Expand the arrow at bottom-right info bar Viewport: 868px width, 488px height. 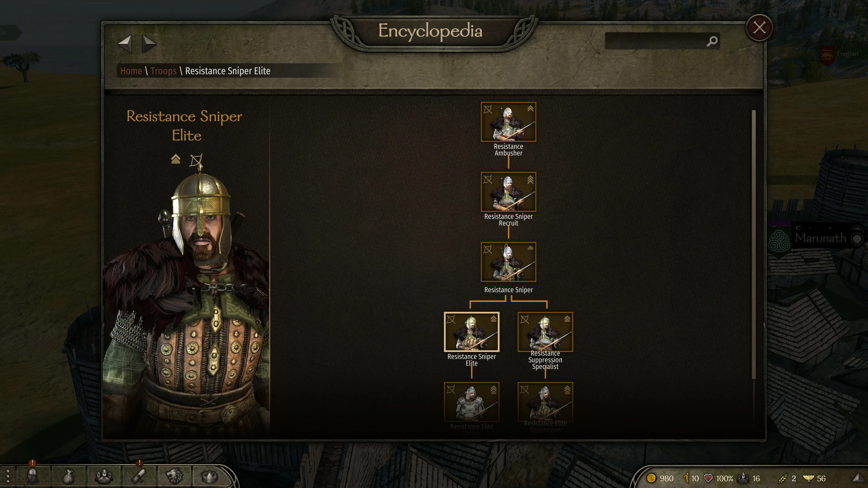(858, 478)
